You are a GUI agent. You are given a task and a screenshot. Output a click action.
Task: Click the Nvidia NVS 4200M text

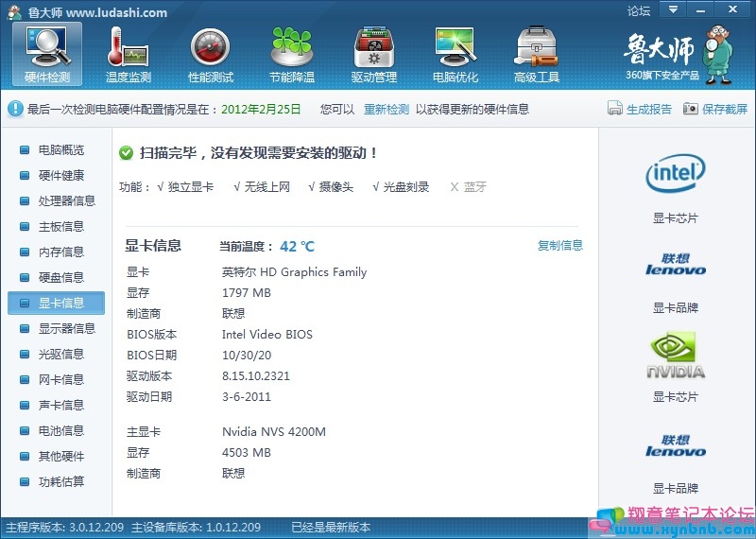274,431
